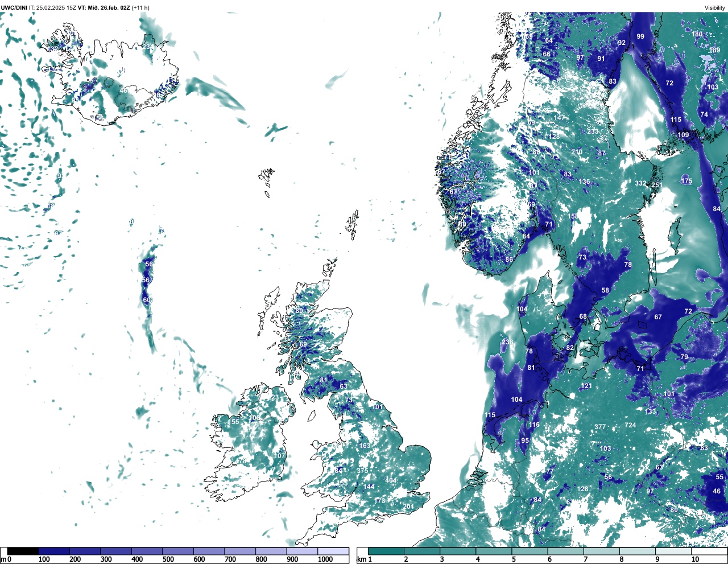The height and width of the screenshot is (564, 728).
Task: Click the '99' value at the top
Action: [x=640, y=36]
